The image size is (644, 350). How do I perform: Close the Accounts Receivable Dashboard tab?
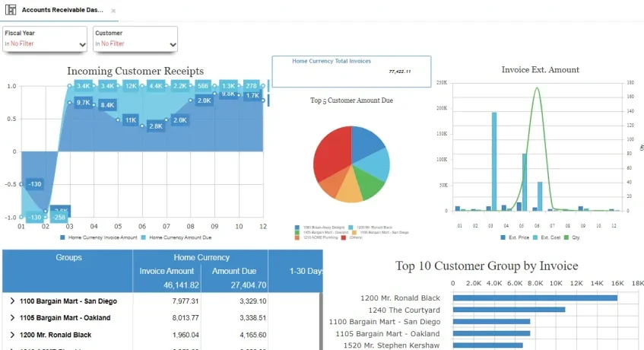click(113, 11)
